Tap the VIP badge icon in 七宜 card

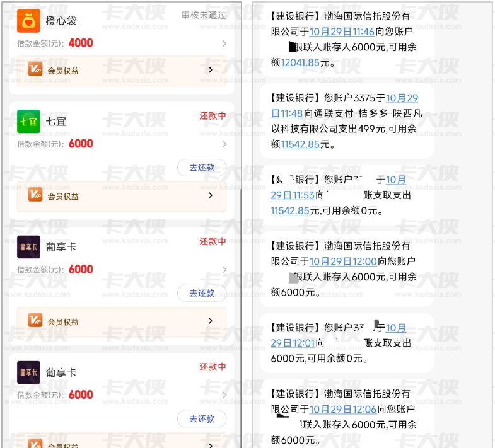[x=35, y=195]
